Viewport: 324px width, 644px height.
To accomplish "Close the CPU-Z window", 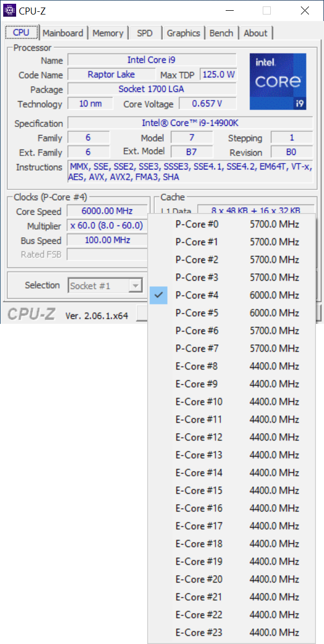I will [x=305, y=11].
